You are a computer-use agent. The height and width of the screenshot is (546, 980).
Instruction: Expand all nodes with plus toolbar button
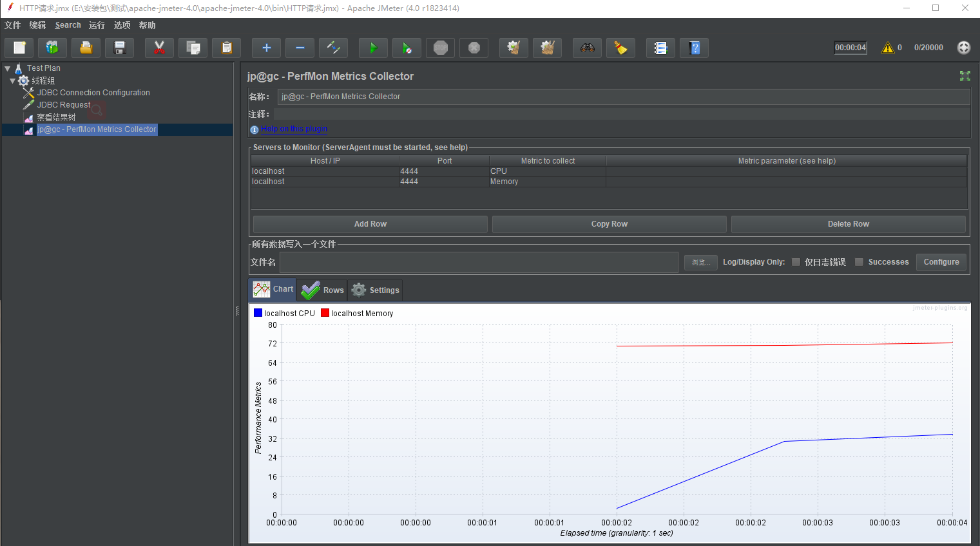[266, 48]
